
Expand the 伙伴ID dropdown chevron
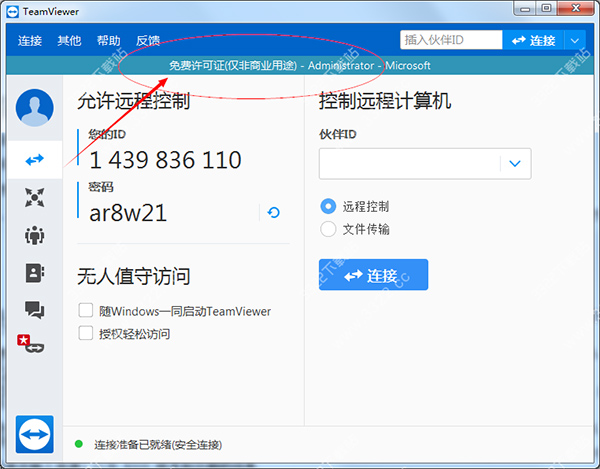point(515,164)
